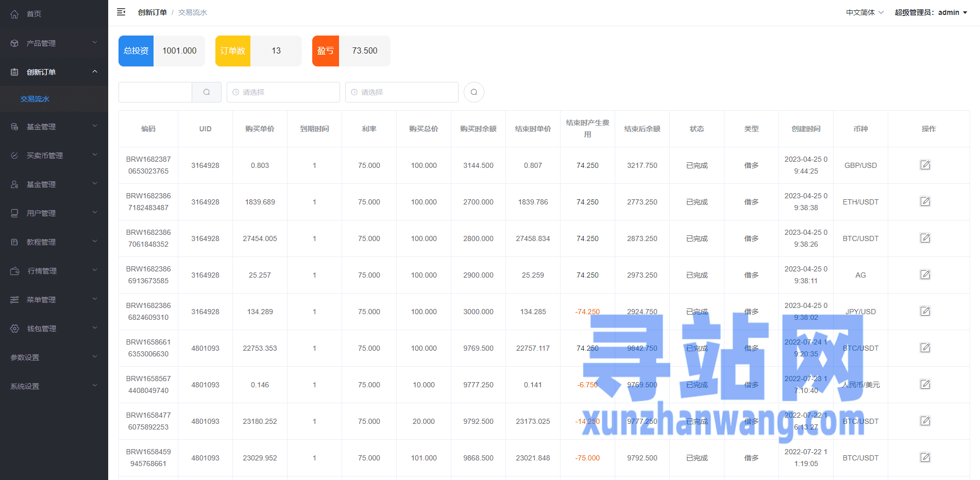Collapse the 创新订单 sidebar menu
The width and height of the screenshot is (980, 480).
coord(54,72)
